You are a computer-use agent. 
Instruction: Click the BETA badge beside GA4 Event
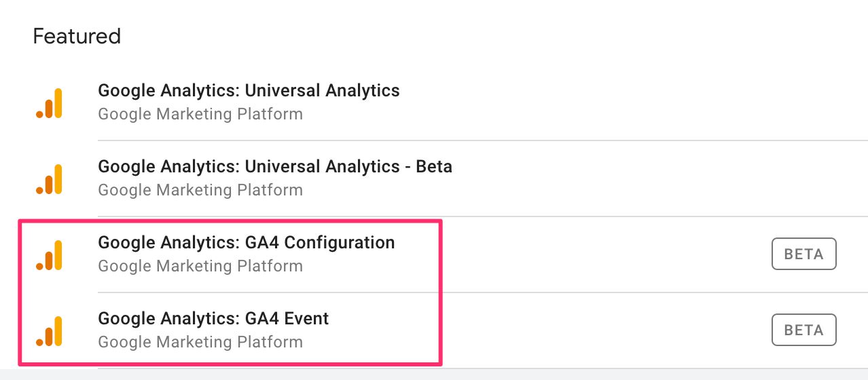(803, 330)
